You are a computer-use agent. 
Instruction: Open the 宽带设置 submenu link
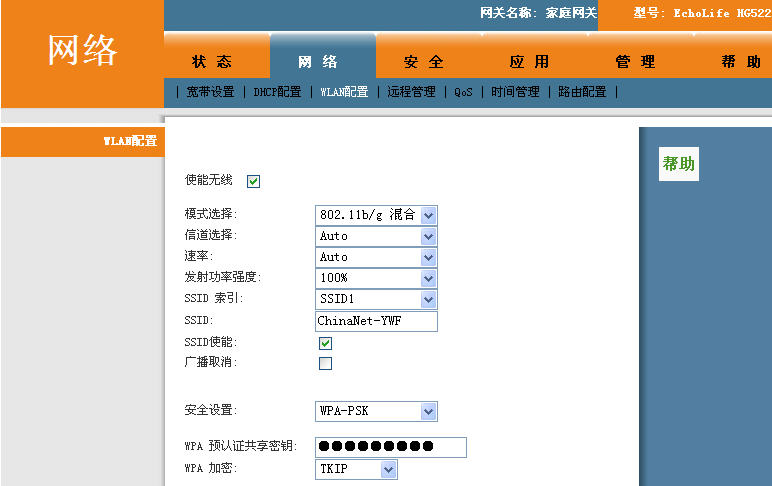[x=210, y=92]
